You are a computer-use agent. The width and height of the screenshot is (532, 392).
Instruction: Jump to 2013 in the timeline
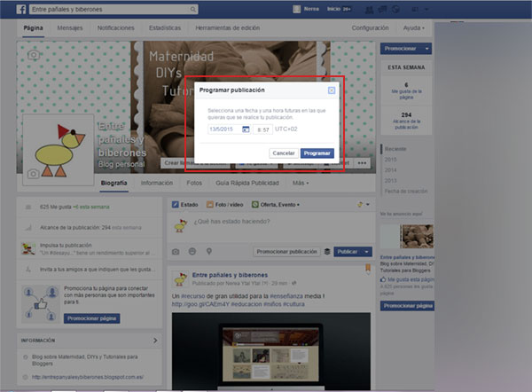[390, 181]
